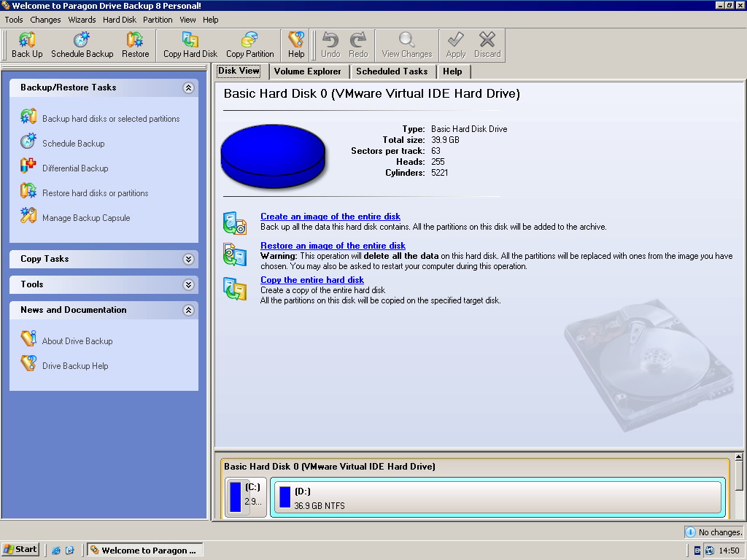Open the Tools menu
747x560 pixels.
tap(14, 20)
